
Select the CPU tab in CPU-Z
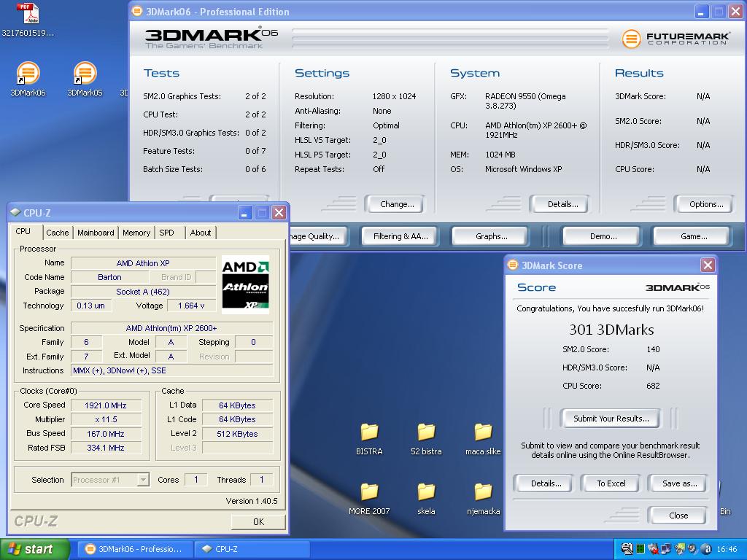(x=23, y=231)
